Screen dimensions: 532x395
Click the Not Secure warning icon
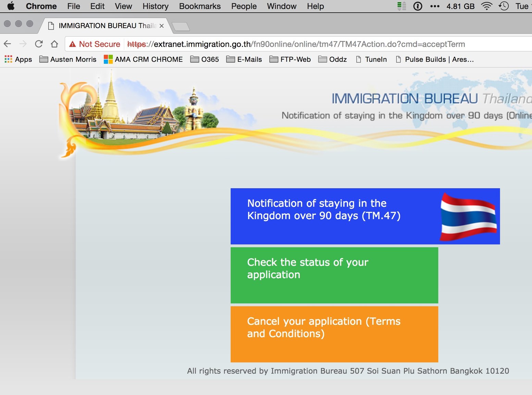pos(72,44)
